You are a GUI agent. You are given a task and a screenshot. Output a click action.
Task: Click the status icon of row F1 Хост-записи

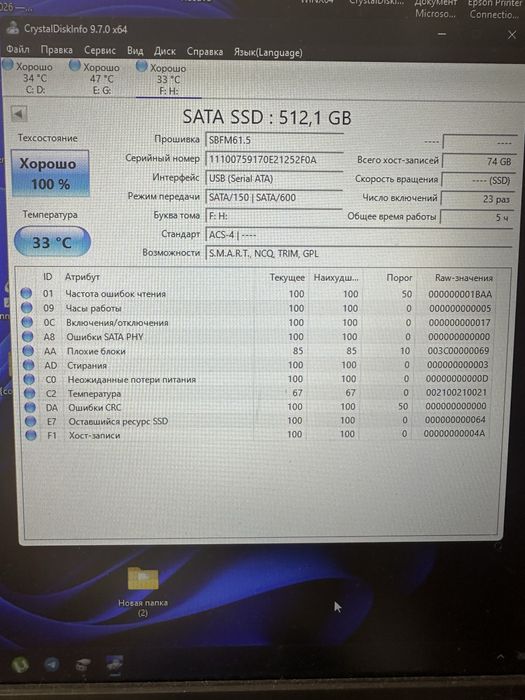click(31, 435)
